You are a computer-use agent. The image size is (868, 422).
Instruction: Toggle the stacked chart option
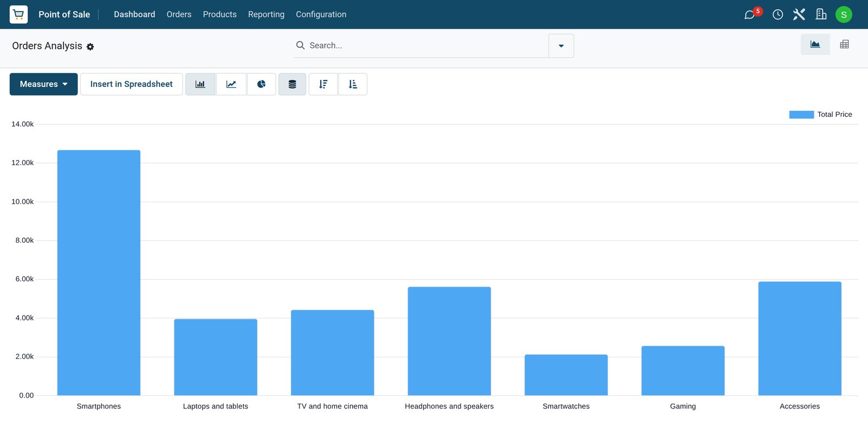point(292,84)
